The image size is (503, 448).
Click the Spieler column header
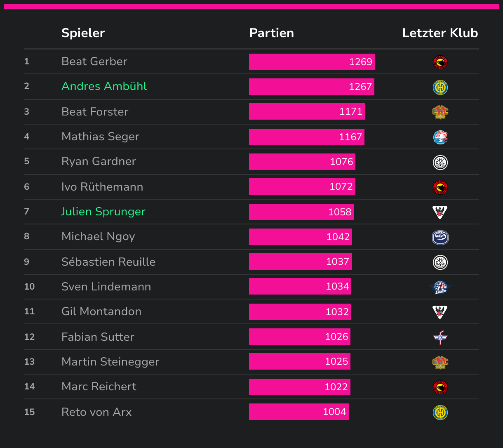tap(83, 33)
